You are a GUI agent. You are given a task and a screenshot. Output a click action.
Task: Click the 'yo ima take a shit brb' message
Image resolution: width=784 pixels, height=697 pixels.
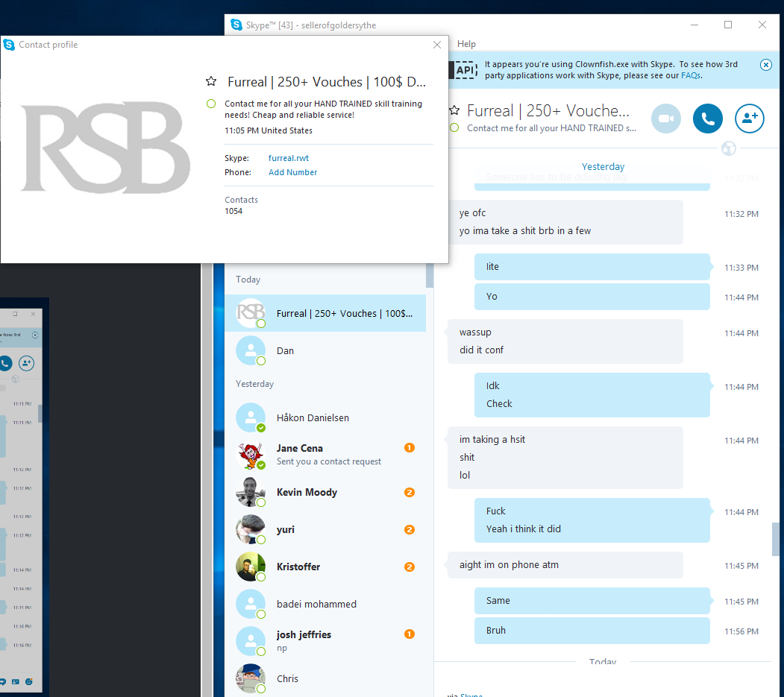click(x=525, y=231)
